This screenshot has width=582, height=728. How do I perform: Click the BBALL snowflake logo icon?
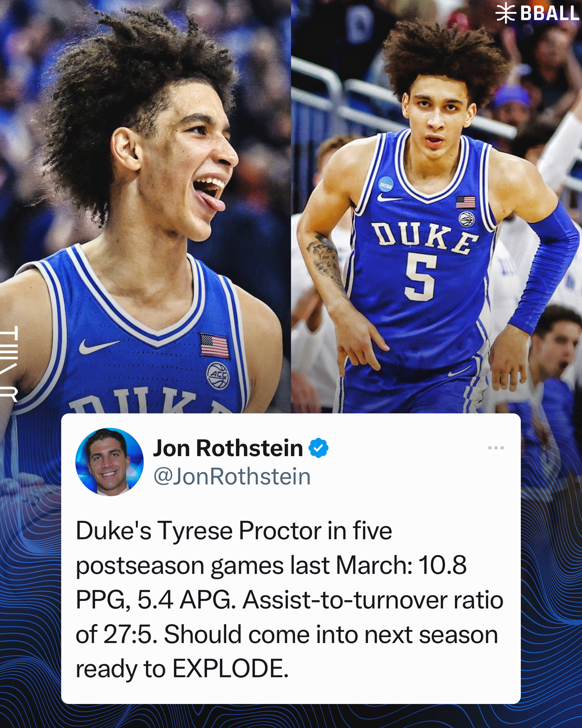pyautogui.click(x=506, y=13)
